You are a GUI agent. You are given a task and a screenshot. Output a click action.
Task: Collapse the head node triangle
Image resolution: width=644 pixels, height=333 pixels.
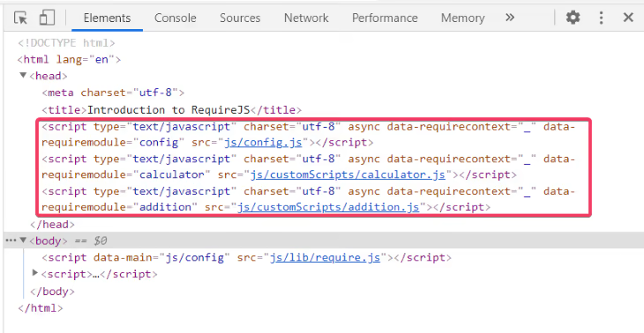(23, 76)
